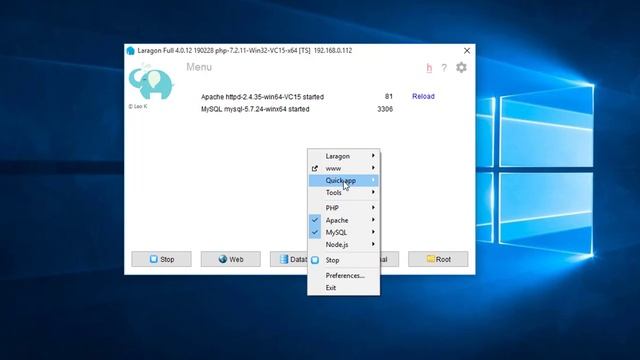640x360 pixels.
Task: Choose Preferences... from the context menu
Action: click(x=344, y=276)
